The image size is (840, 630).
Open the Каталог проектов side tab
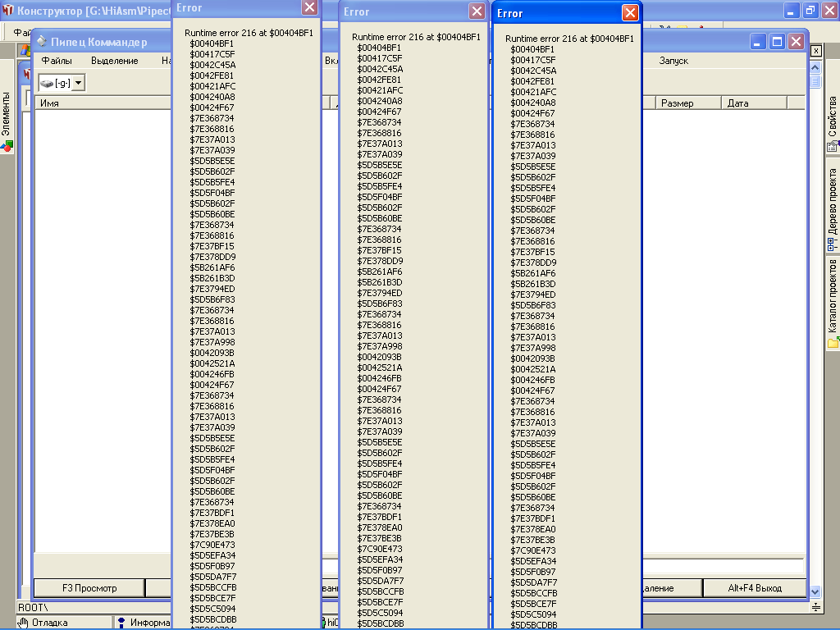click(833, 299)
